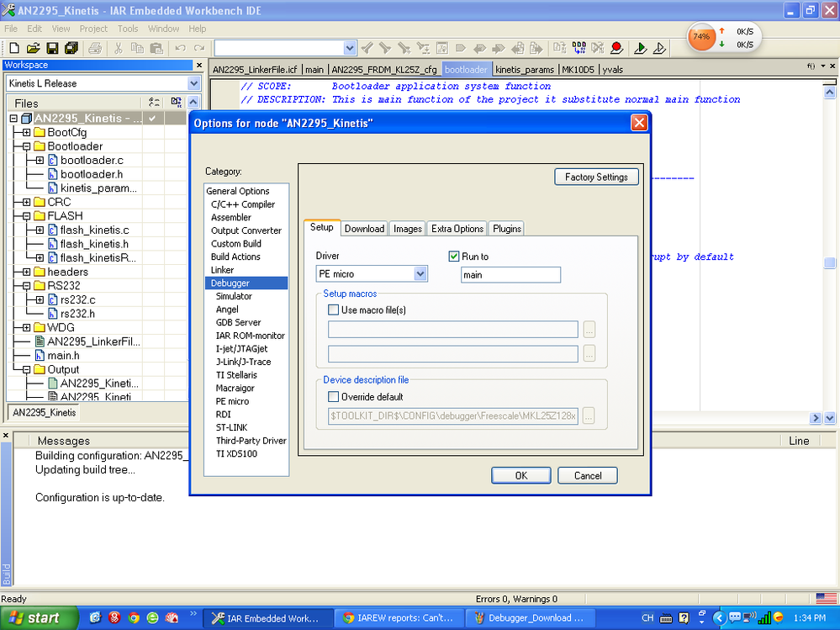Undo the last edit from the toolbar

[x=182, y=48]
